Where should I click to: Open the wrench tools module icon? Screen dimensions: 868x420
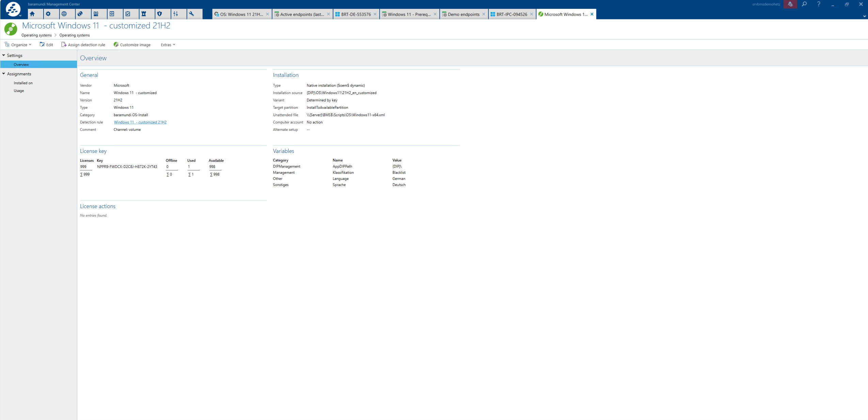pyautogui.click(x=192, y=14)
